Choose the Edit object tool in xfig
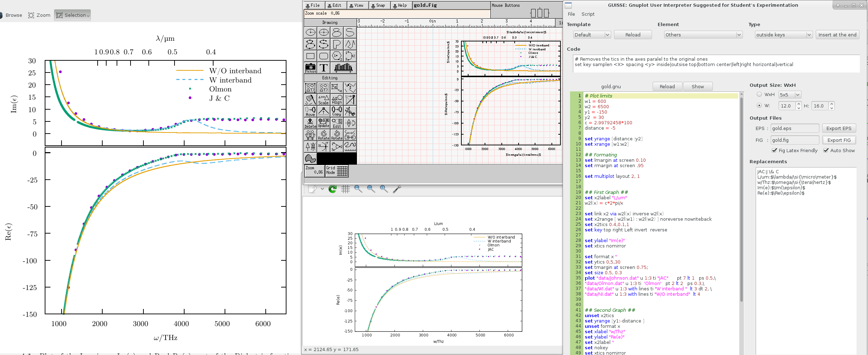Screen dimensions: 868x355 pyautogui.click(x=337, y=123)
